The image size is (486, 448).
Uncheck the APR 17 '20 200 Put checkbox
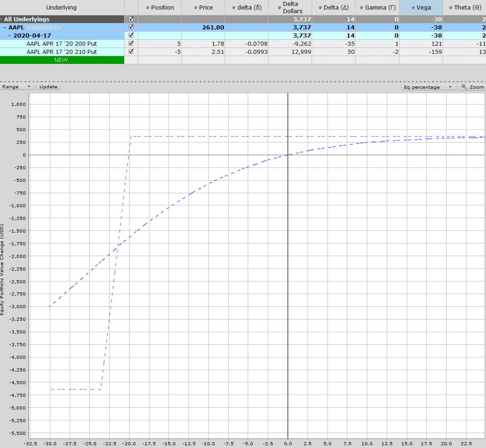tap(131, 43)
